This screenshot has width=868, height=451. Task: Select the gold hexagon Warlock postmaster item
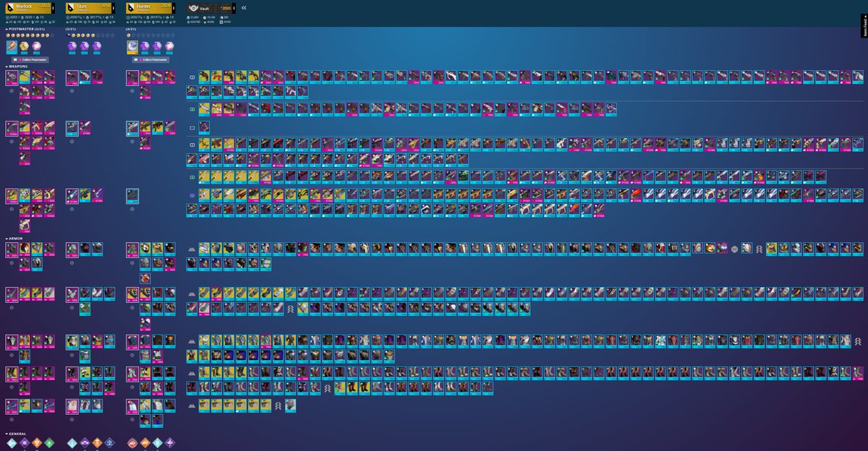pyautogui.click(x=24, y=46)
